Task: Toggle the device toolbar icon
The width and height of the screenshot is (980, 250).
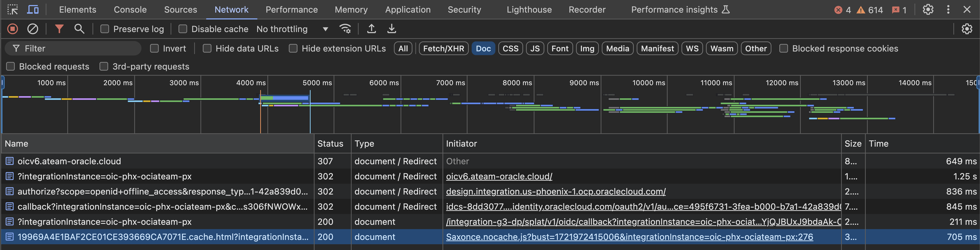Action: click(x=33, y=10)
